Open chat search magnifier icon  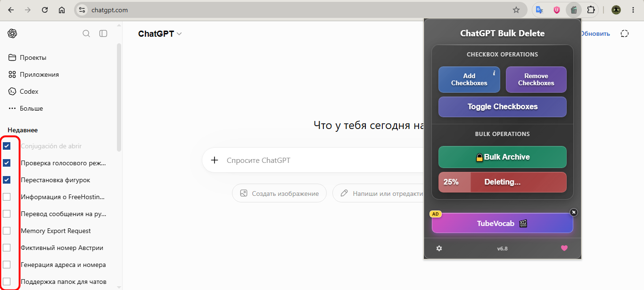[x=86, y=33]
